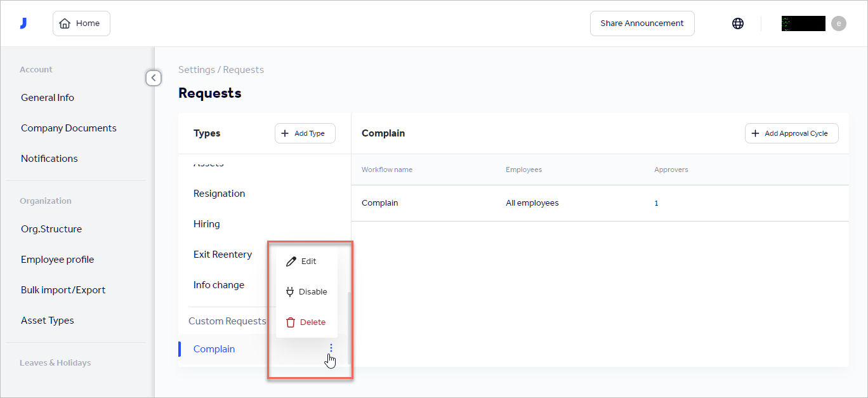This screenshot has height=398, width=868.
Task: Open the language selector globe icon
Action: (737, 23)
